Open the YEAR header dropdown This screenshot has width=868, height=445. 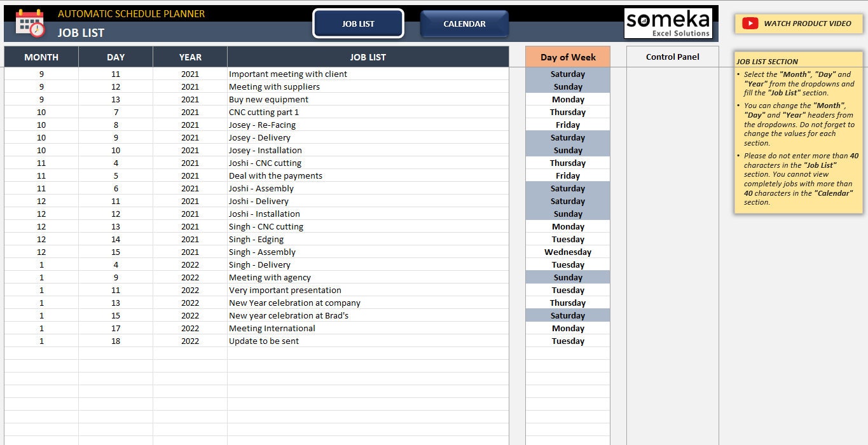189,57
